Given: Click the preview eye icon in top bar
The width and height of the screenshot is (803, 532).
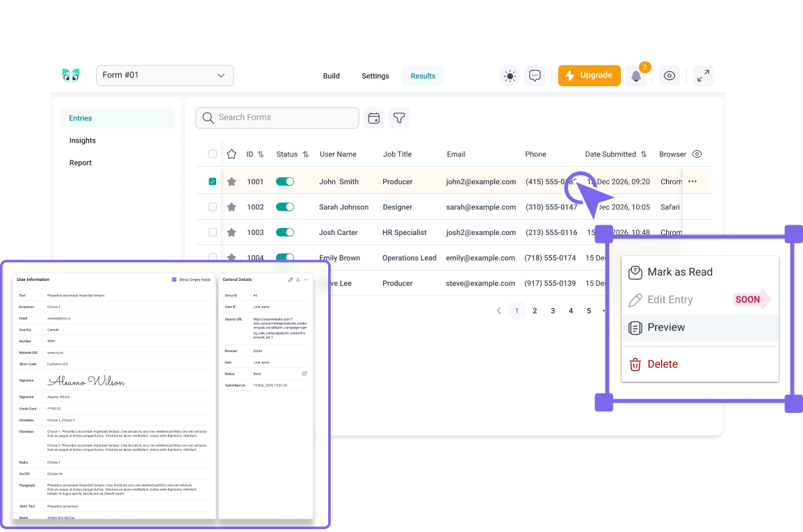Looking at the screenshot, I should click(670, 76).
